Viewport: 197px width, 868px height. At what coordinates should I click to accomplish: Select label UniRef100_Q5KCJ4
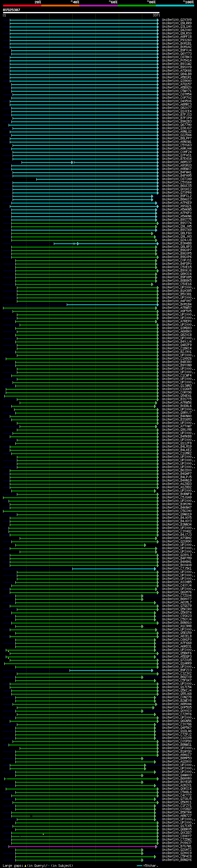click(x=177, y=691)
